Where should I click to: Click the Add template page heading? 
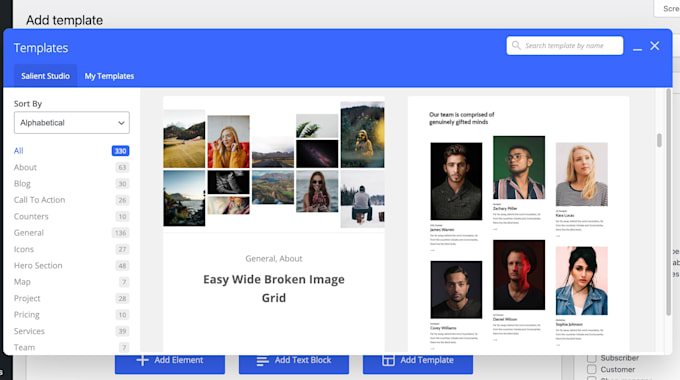click(x=64, y=20)
